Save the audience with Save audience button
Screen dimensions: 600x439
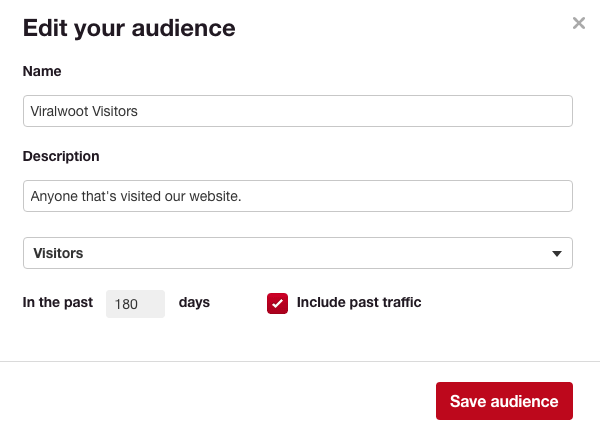504,401
